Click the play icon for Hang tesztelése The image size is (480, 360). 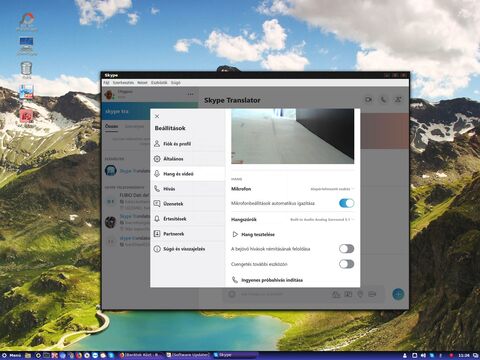coord(235,234)
